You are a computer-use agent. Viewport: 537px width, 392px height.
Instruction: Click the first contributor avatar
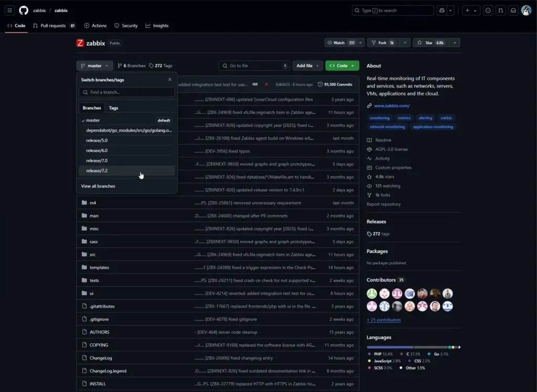click(372, 293)
